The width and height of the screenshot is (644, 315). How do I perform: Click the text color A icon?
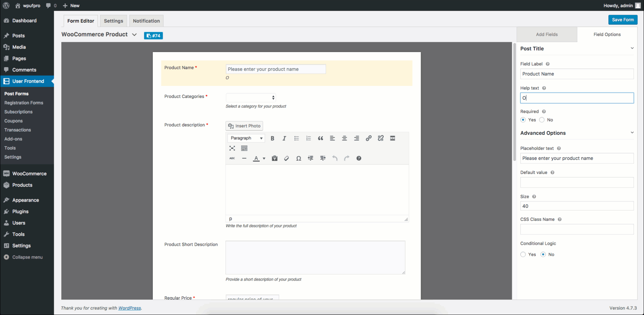click(256, 158)
